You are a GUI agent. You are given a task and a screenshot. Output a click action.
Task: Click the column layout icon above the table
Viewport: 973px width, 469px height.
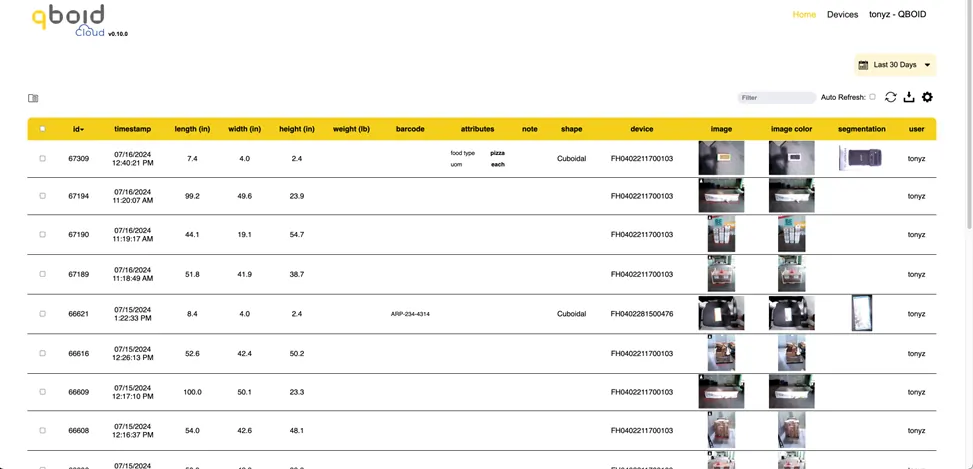tap(34, 98)
